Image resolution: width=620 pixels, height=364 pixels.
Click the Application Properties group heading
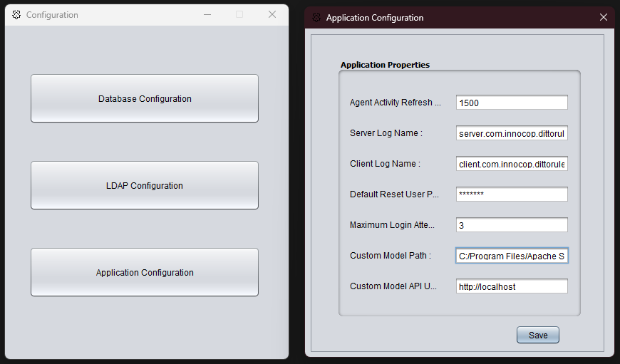point(385,65)
